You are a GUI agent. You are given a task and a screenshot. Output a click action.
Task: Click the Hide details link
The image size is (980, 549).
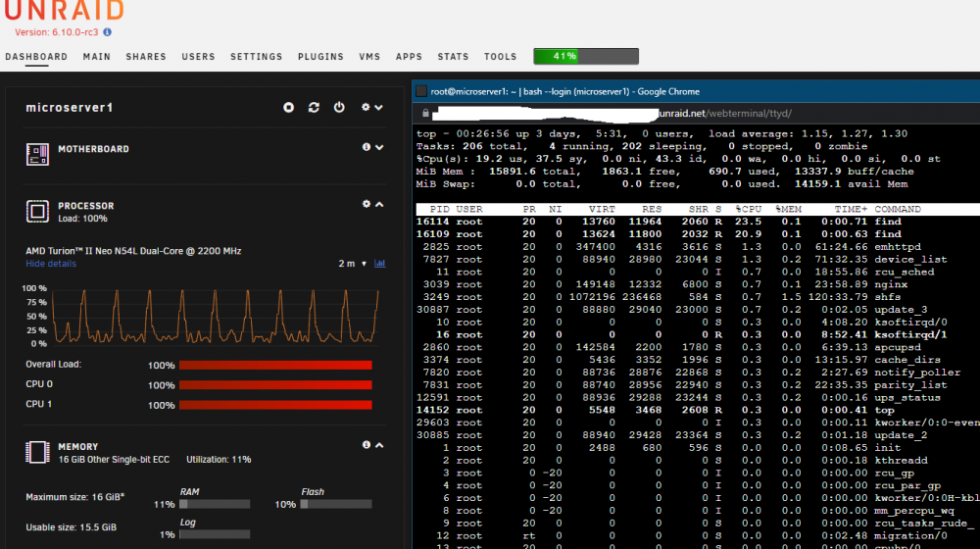[x=51, y=264]
